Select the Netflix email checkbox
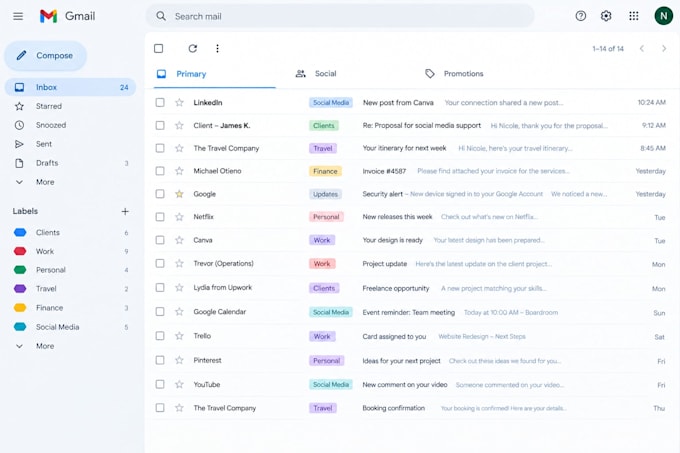The image size is (680, 453). coord(160,216)
